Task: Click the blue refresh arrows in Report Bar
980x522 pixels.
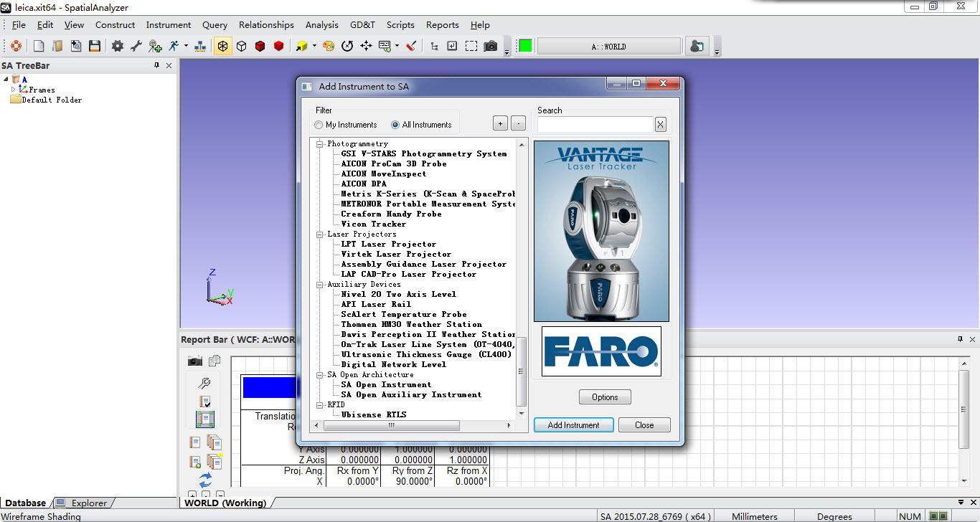Action: (x=205, y=480)
